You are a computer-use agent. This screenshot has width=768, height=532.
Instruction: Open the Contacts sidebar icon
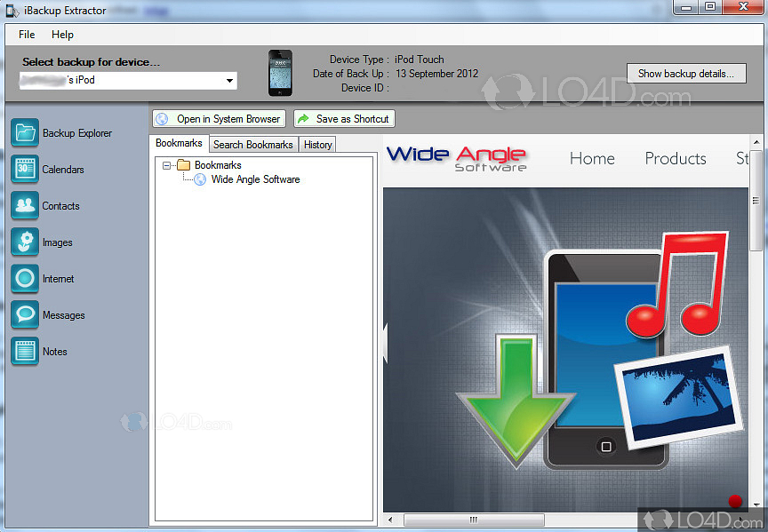(x=25, y=205)
